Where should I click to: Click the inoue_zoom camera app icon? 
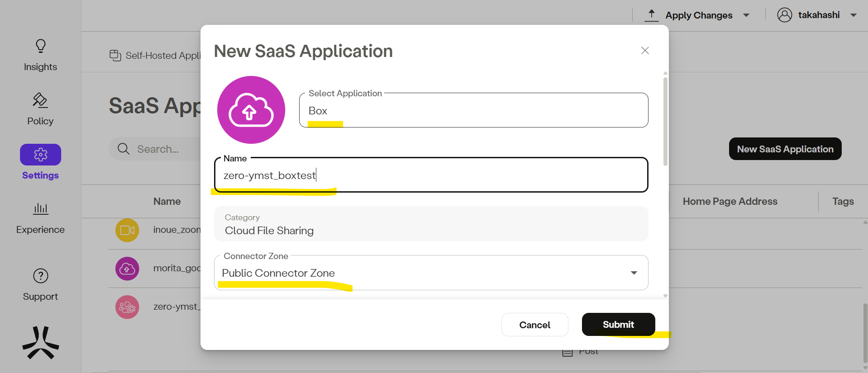point(127,230)
